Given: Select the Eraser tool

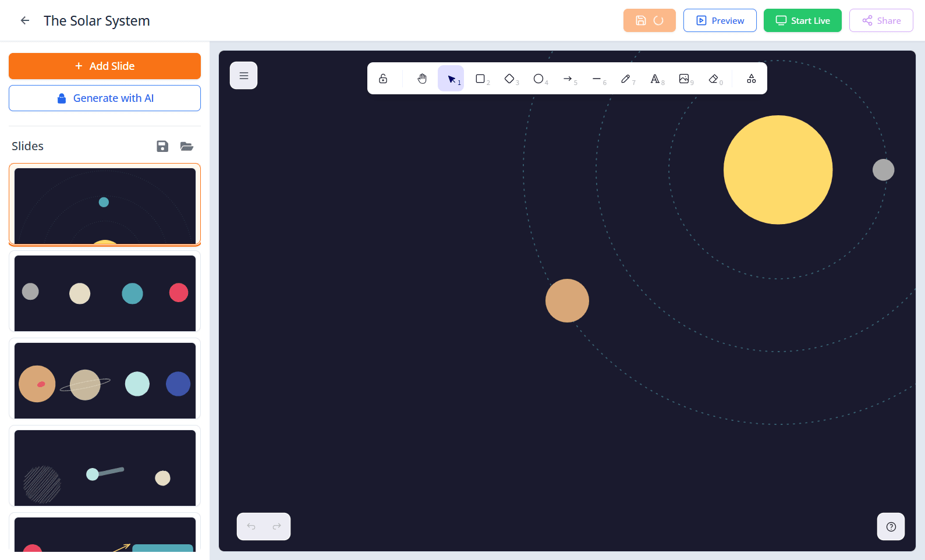Looking at the screenshot, I should coord(713,79).
